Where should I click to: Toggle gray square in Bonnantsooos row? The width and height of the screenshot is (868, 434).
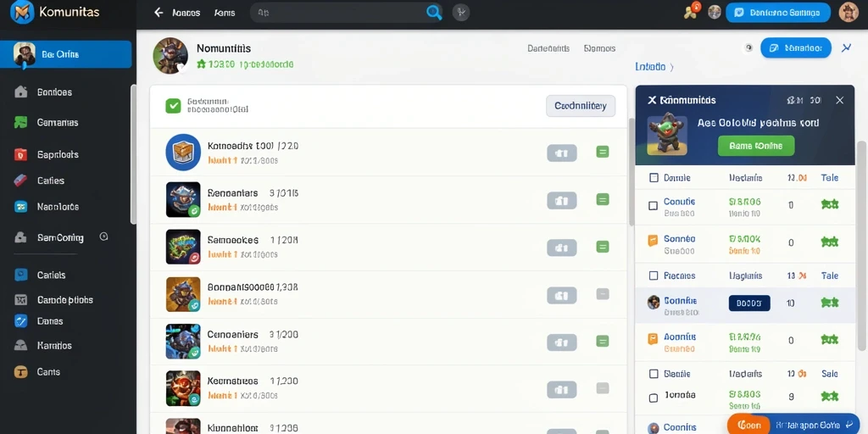point(603,294)
